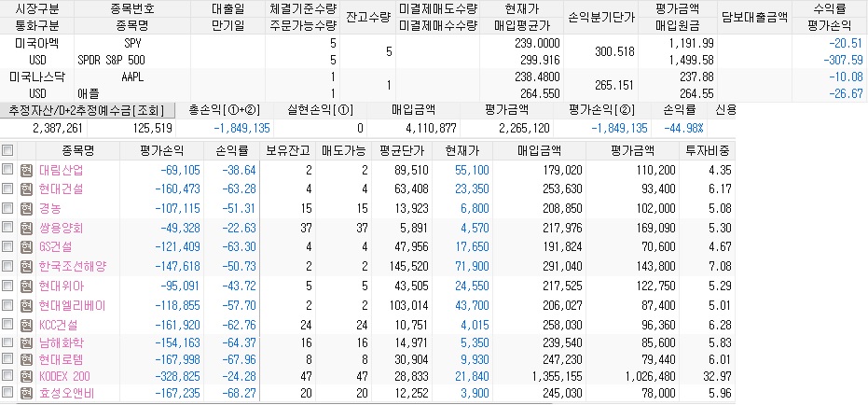This screenshot has height=405, width=868.
Task: Click the 현 badge icon beside GS건설
Action: (26, 246)
